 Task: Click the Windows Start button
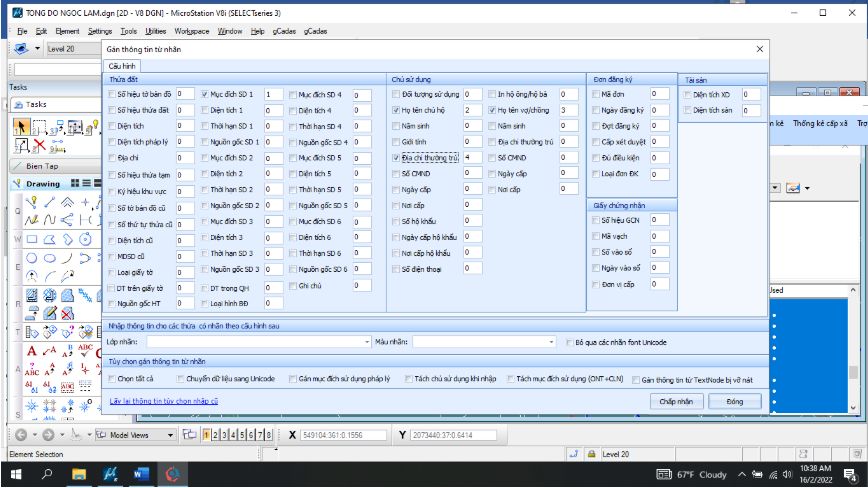(x=16, y=473)
